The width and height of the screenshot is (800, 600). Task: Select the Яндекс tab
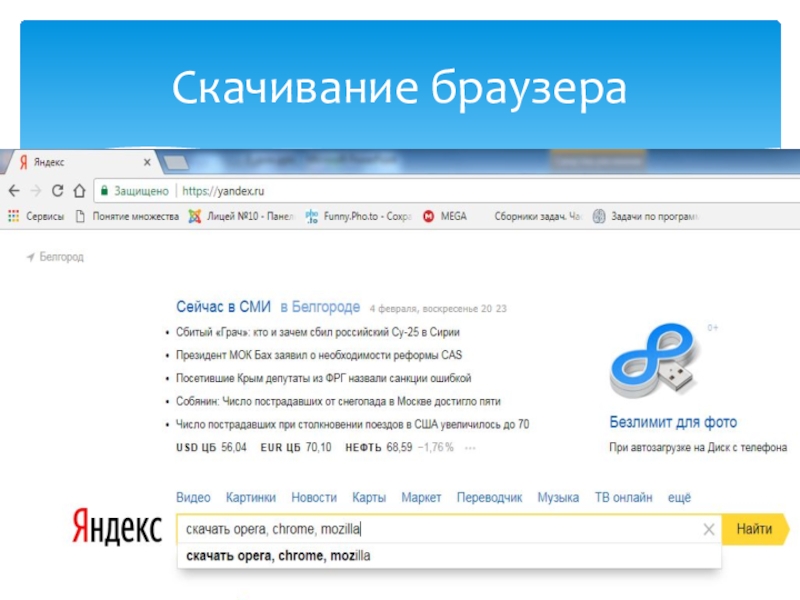click(x=82, y=162)
